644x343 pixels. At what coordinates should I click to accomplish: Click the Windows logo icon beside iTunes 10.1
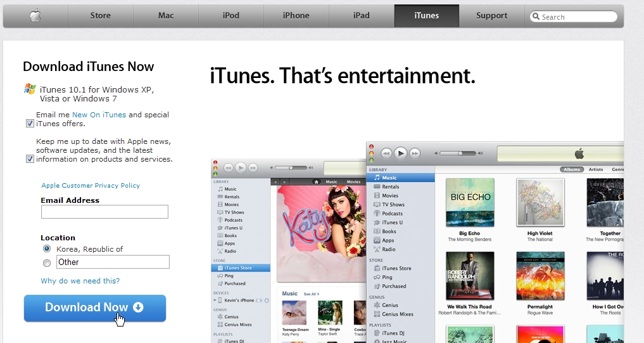pyautogui.click(x=30, y=89)
